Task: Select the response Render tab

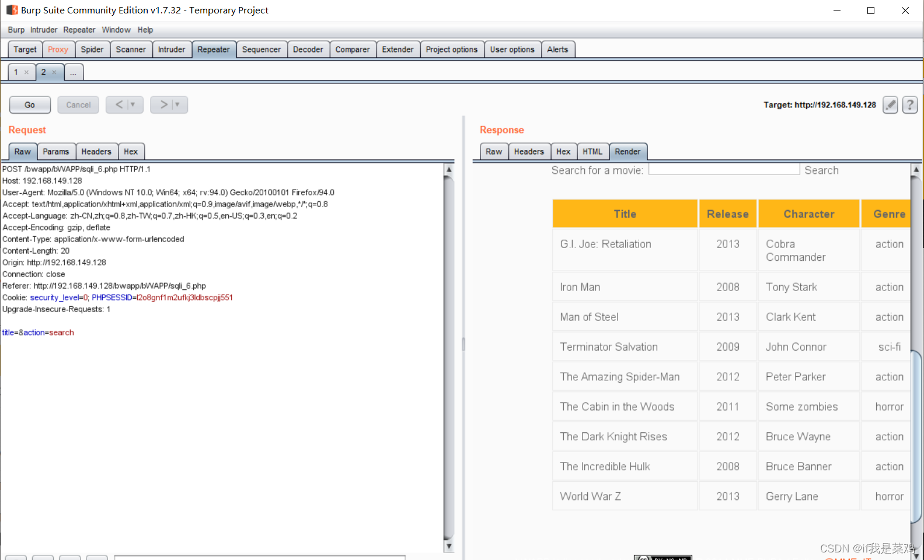Action: (627, 152)
